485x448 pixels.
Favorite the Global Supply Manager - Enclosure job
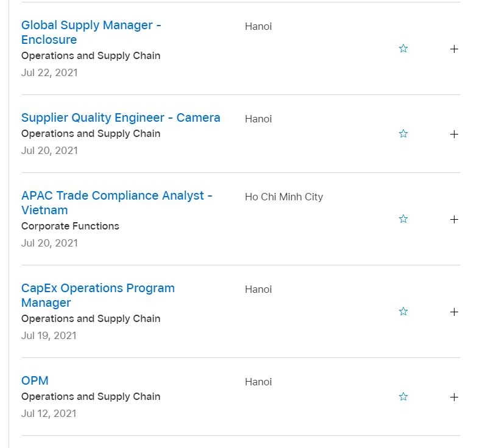[x=403, y=49]
